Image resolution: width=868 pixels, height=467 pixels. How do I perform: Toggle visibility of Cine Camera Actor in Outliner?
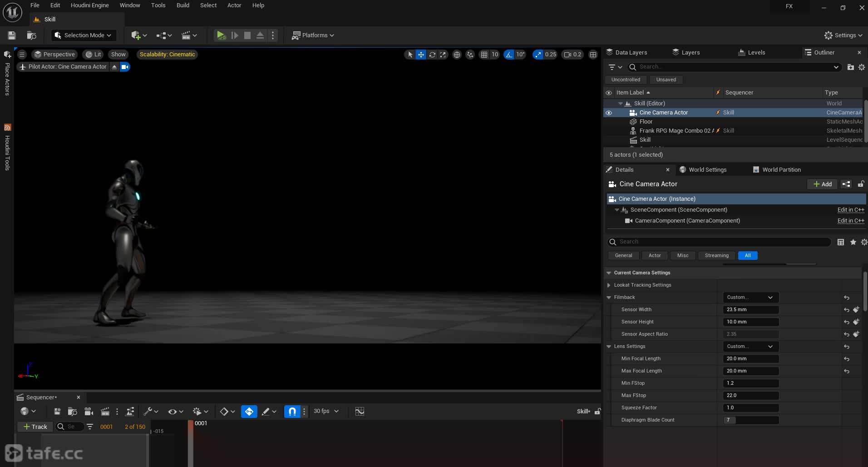pyautogui.click(x=609, y=113)
